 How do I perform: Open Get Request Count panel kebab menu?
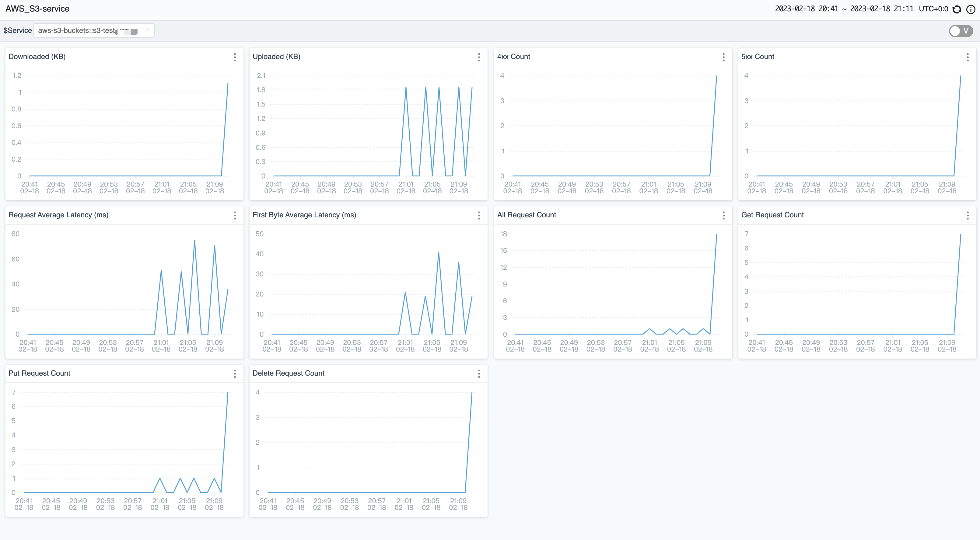tap(968, 216)
